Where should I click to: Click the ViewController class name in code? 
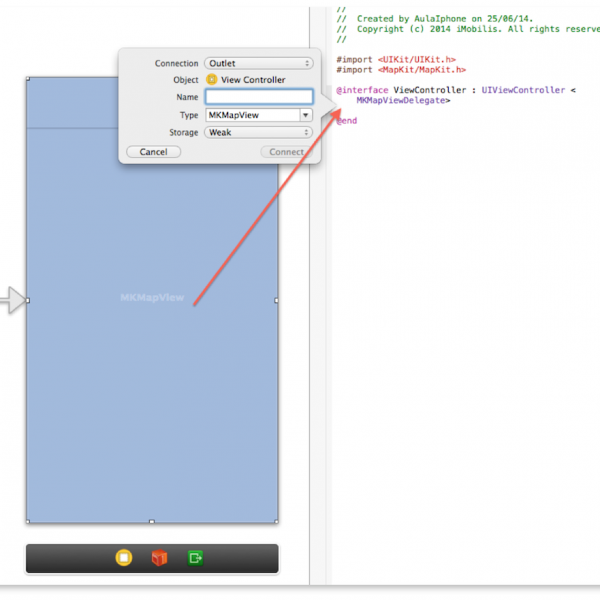(430, 90)
